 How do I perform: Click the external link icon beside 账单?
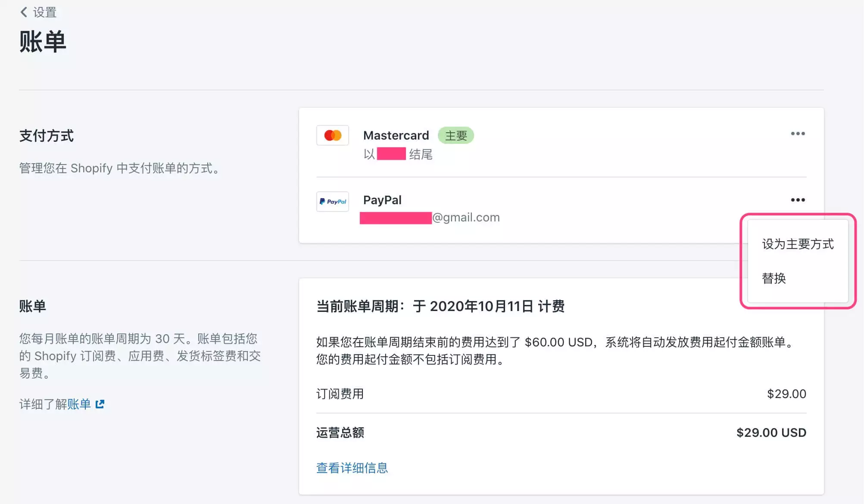(x=100, y=404)
